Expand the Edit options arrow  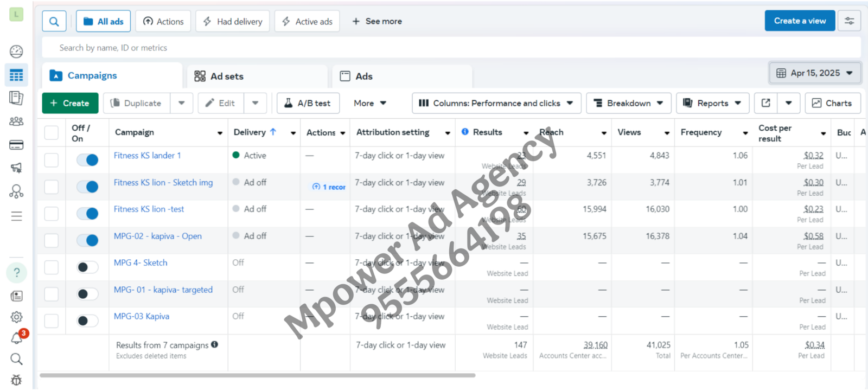pos(255,103)
